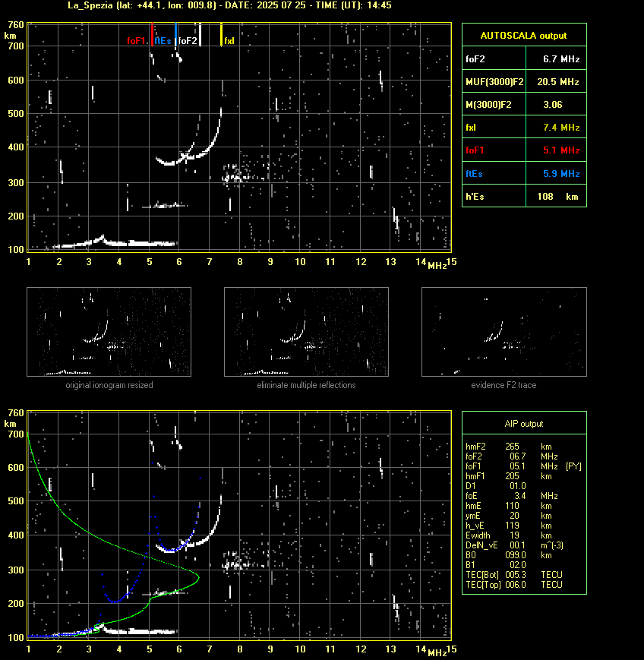Image resolution: width=644 pixels, height=660 pixels.
Task: Click the 'eliminate multiple reflections' caption
Action: pos(306,385)
